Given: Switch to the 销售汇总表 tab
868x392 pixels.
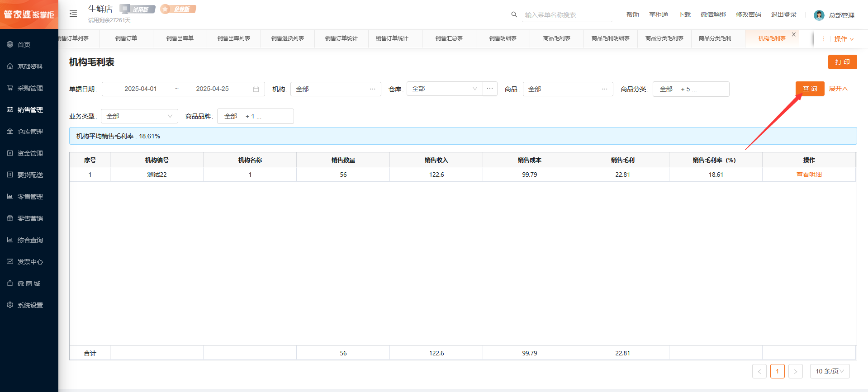Looking at the screenshot, I should 449,38.
